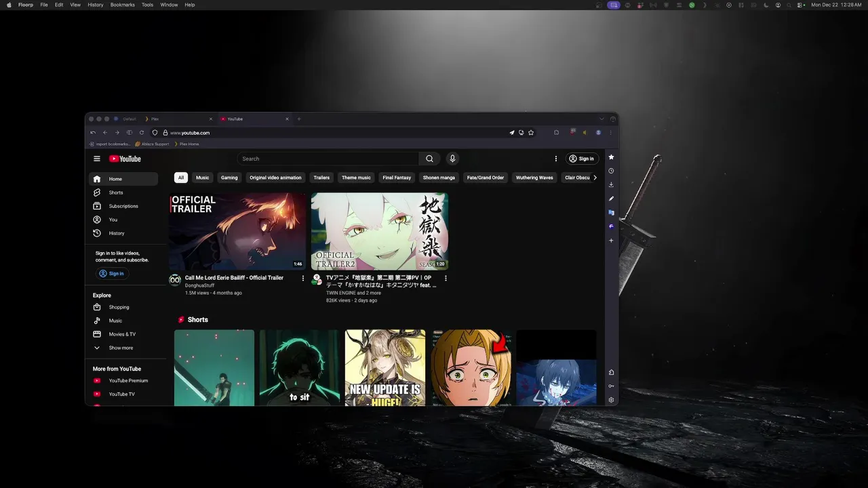Go forward using the forward arrow
This screenshot has height=488, width=868.
(x=117, y=133)
